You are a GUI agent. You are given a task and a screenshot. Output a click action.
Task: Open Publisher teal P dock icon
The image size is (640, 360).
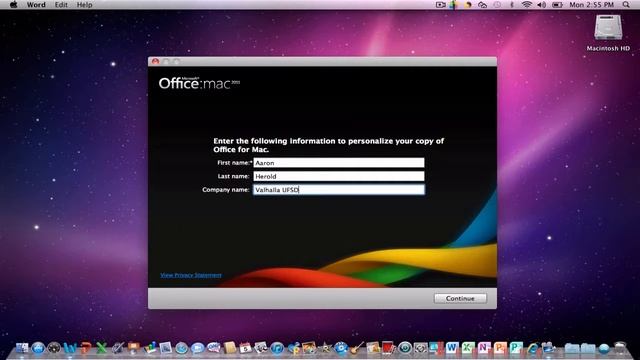(x=516, y=347)
